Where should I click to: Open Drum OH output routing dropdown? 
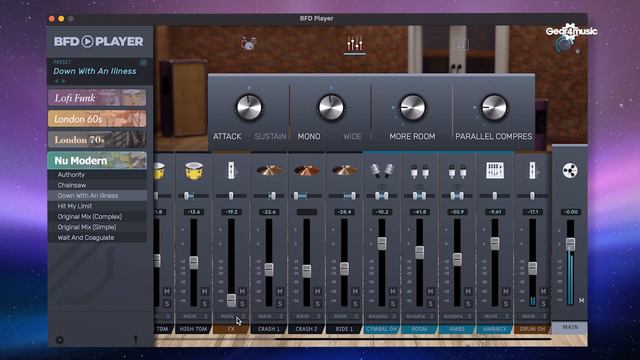click(x=532, y=316)
